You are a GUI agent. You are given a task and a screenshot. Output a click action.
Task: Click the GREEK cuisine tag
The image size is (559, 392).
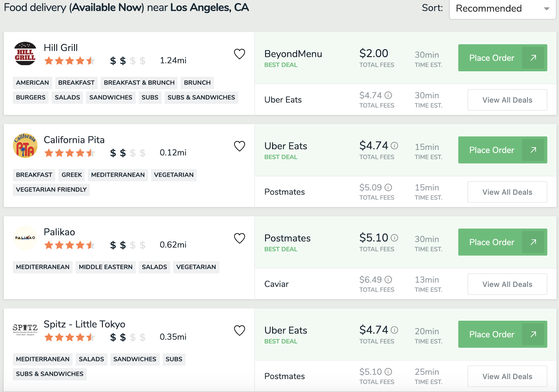click(72, 175)
